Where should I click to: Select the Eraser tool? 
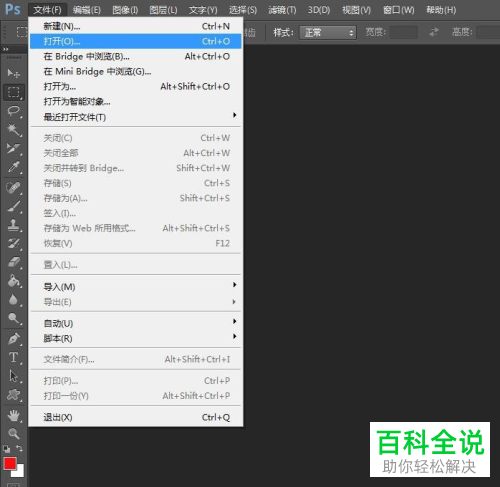(13, 262)
